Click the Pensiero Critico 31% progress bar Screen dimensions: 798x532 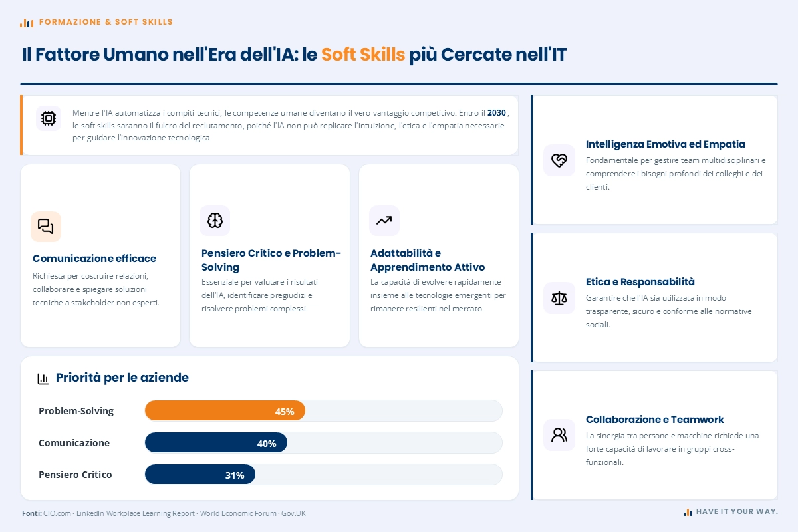200,475
